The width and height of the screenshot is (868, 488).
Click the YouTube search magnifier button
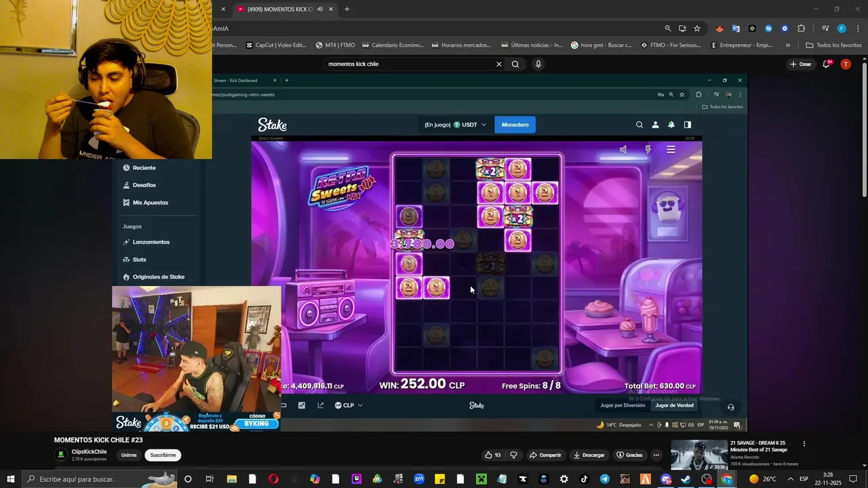click(515, 64)
